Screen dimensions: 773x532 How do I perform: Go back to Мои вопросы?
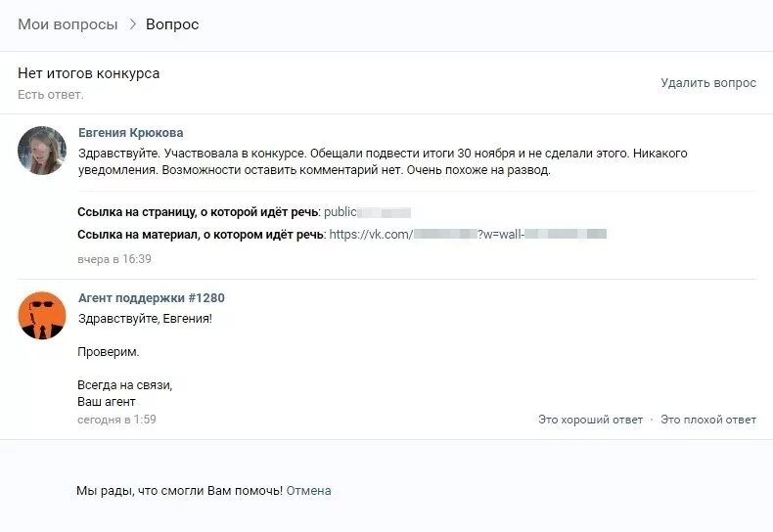(68, 24)
